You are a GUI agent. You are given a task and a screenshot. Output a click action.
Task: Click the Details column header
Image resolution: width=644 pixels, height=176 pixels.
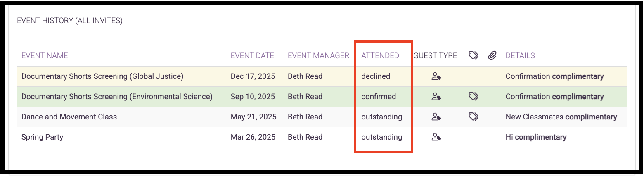[520, 55]
